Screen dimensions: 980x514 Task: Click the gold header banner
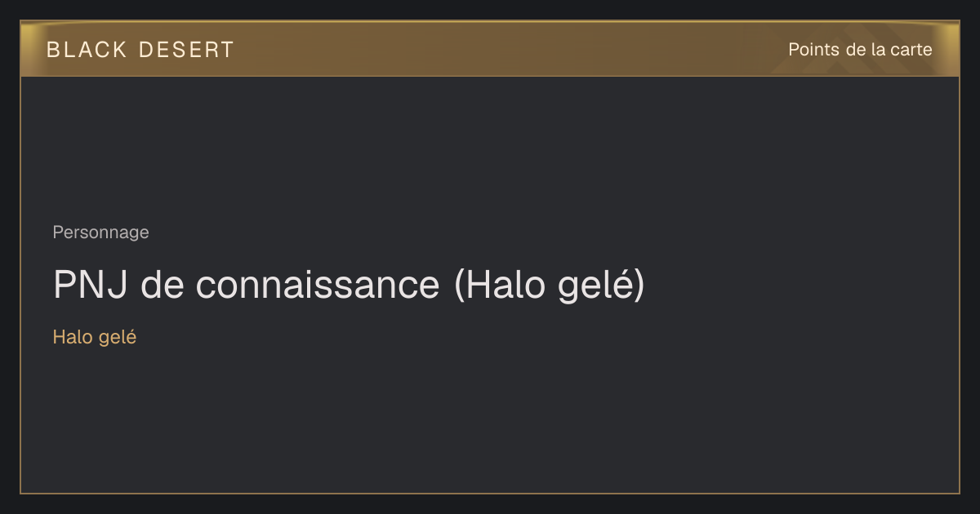pyautogui.click(x=490, y=49)
